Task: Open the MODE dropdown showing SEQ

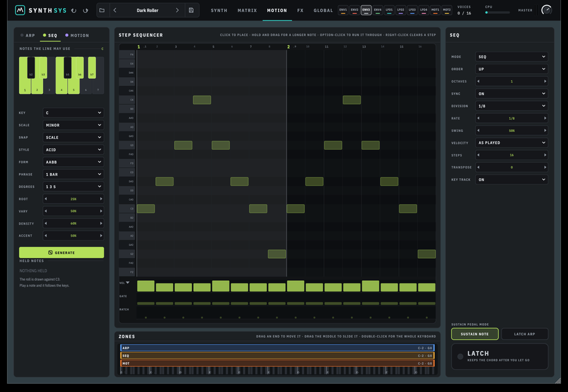Action: click(511, 57)
